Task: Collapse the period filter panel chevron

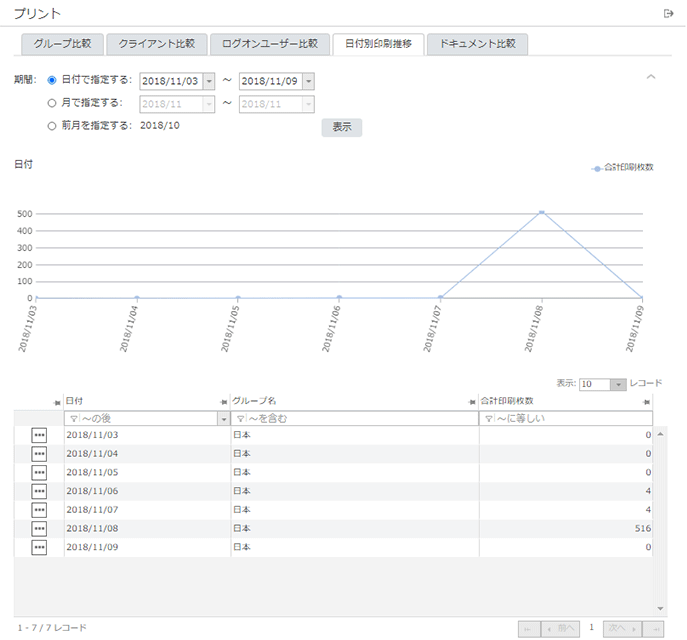Action: point(651,77)
